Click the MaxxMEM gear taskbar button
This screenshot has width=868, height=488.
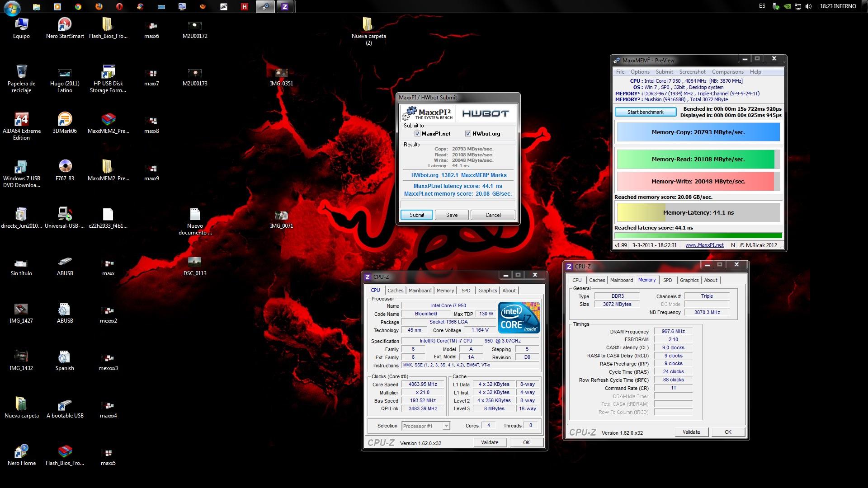tap(265, 6)
